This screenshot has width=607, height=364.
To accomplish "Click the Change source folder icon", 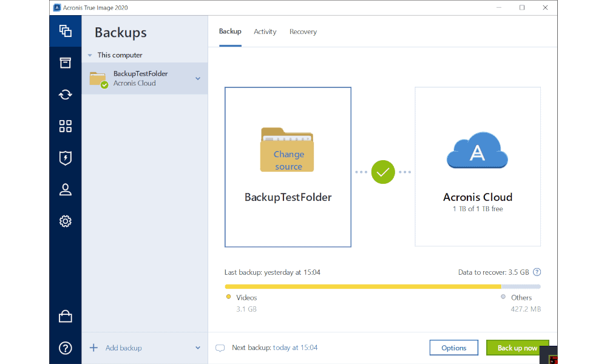I will coord(287,150).
